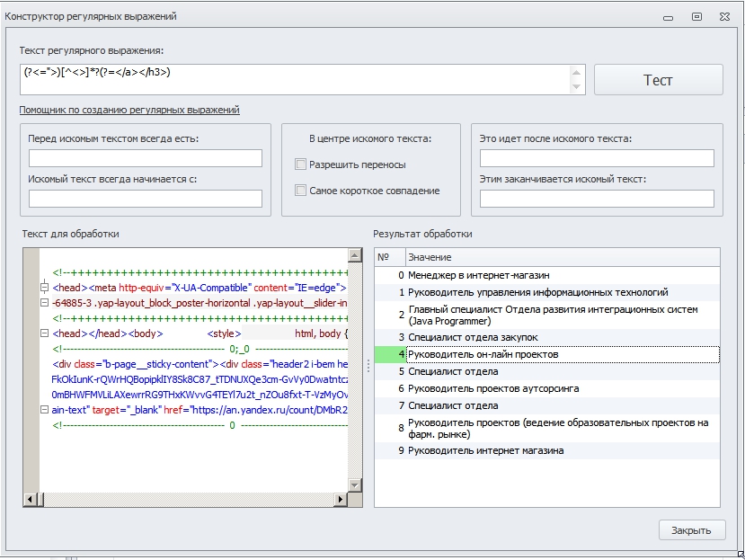The height and width of the screenshot is (560, 745).
Task: Click the '<div class="b-page__sticky-content">' code line
Action: [200, 364]
